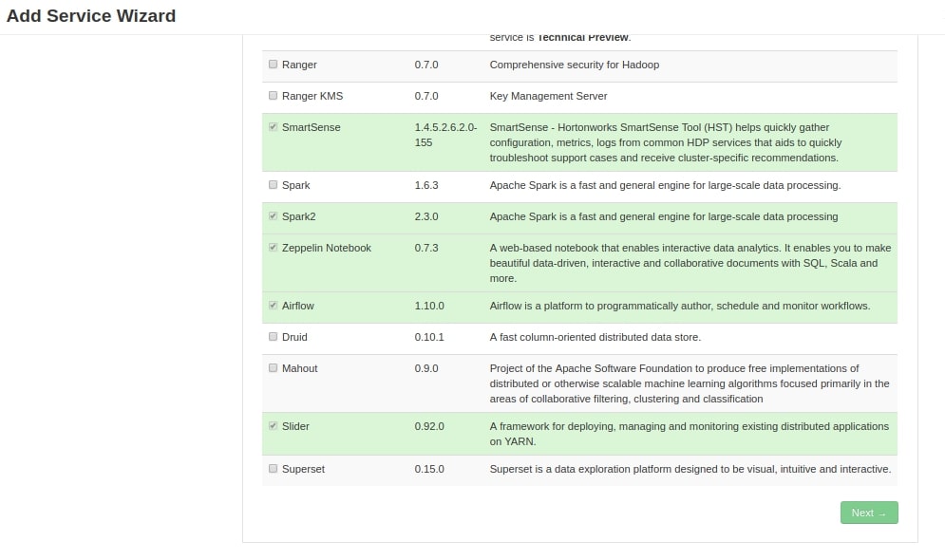Click the Zeppelin Notebook label

point(327,248)
